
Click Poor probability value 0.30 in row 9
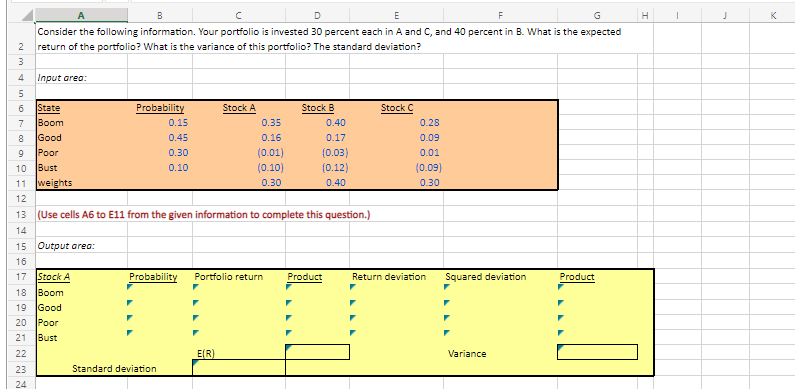[178, 153]
